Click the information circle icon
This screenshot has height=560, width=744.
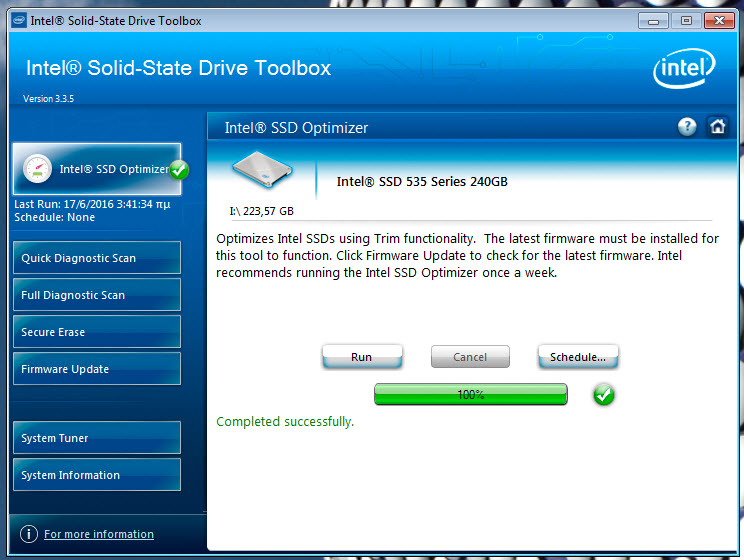point(28,534)
